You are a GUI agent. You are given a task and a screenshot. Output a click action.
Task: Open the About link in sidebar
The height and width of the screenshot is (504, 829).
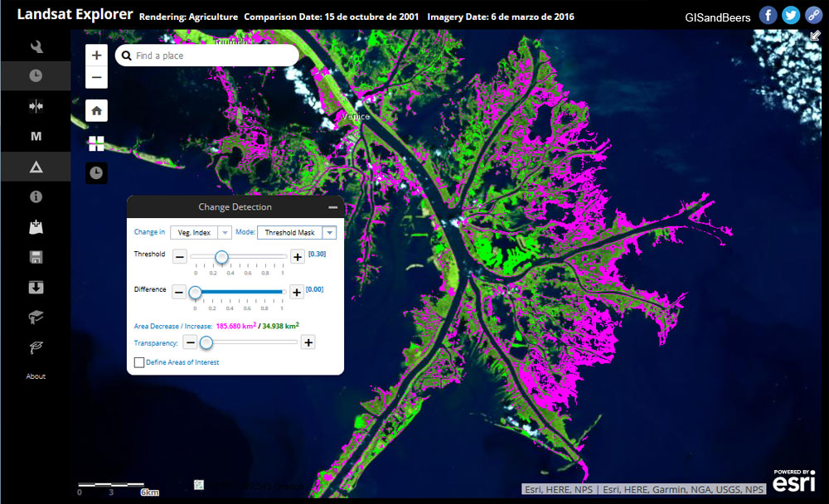point(36,376)
